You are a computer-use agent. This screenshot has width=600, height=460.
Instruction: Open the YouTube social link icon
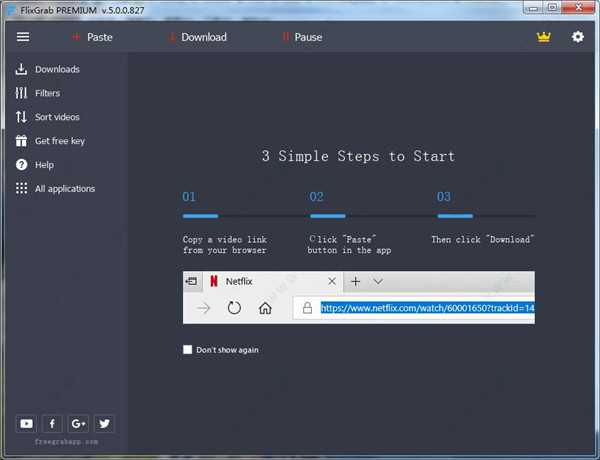coord(26,423)
